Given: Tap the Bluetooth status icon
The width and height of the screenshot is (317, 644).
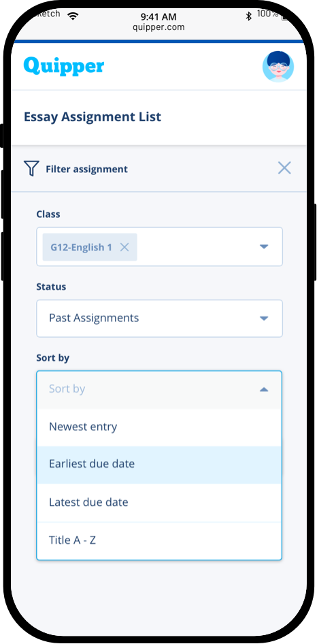Looking at the screenshot, I should [x=248, y=16].
